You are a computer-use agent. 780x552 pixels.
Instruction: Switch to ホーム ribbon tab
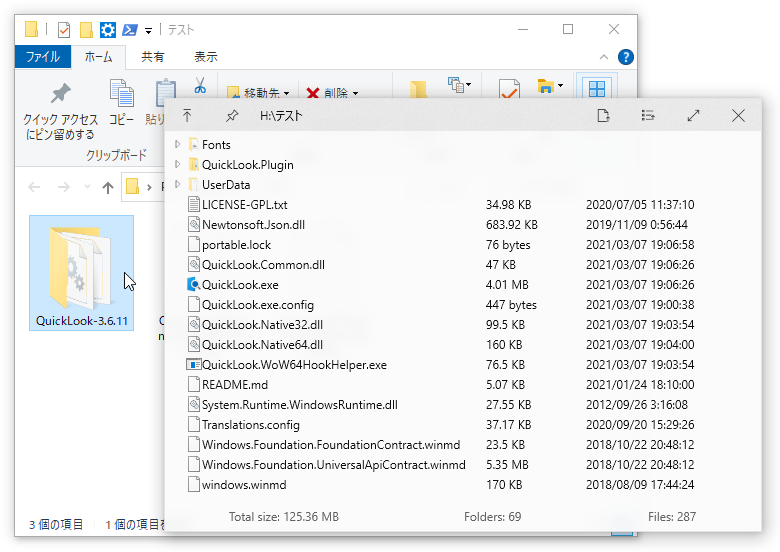pos(98,57)
